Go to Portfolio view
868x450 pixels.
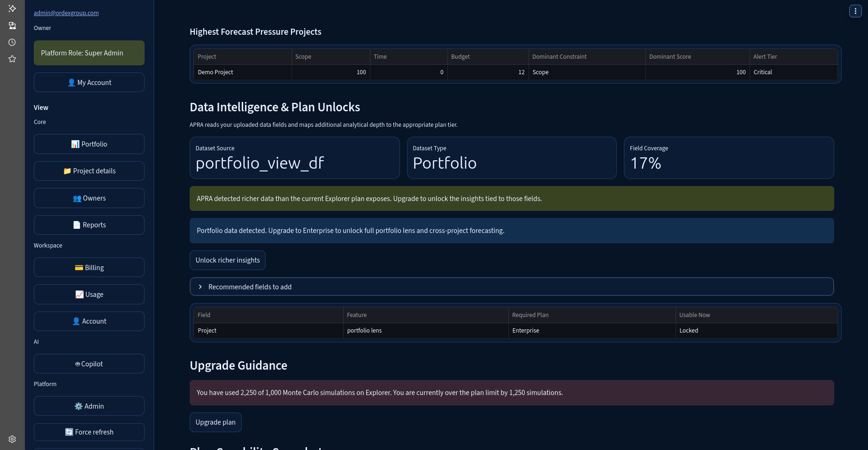89,144
